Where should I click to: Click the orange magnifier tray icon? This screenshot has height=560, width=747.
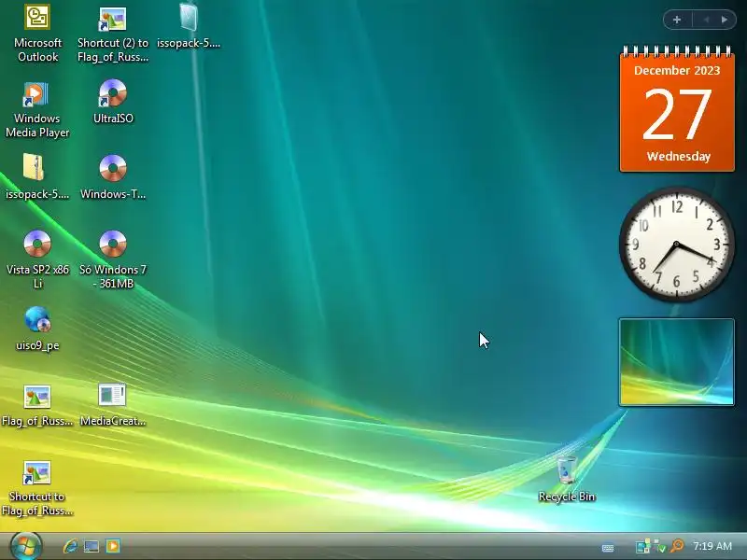(677, 546)
